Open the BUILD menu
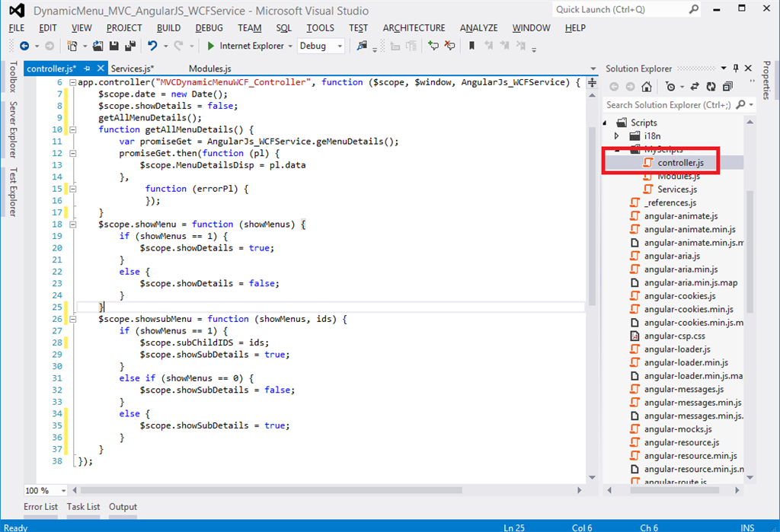Image resolution: width=780 pixels, height=532 pixels. click(168, 28)
